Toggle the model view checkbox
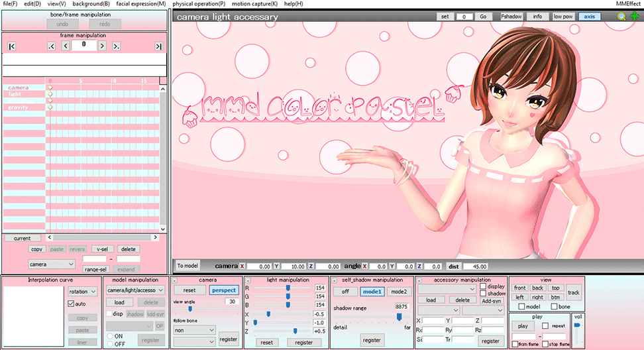This screenshot has width=644, height=350. 521,306
